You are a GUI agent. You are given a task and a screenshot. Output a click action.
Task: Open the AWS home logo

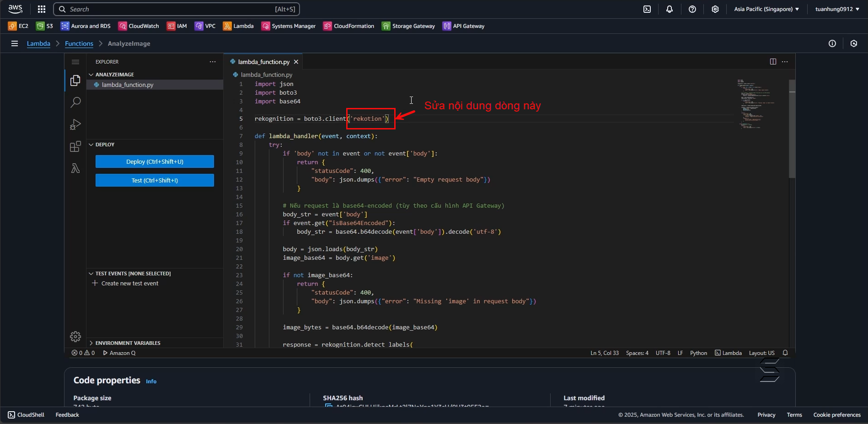tap(15, 9)
